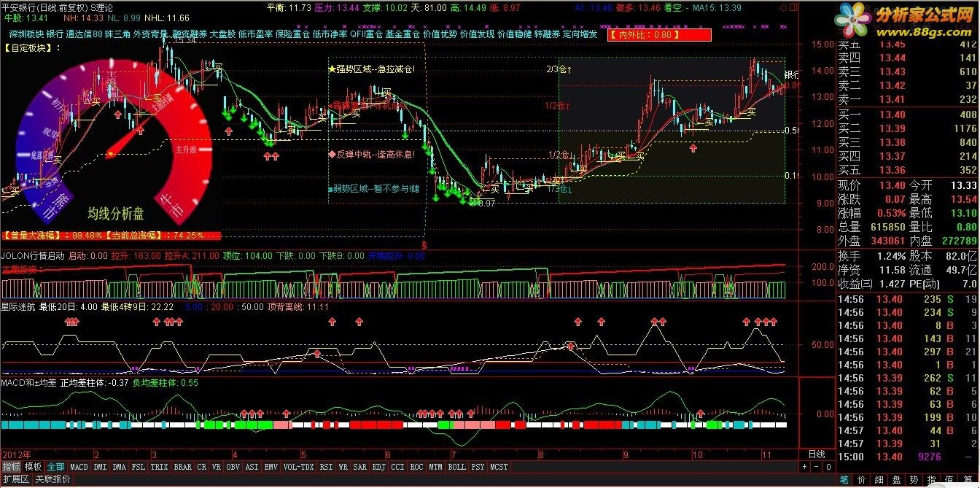Select the VOL-TDX indicator
The height and width of the screenshot is (488, 980).
click(299, 467)
